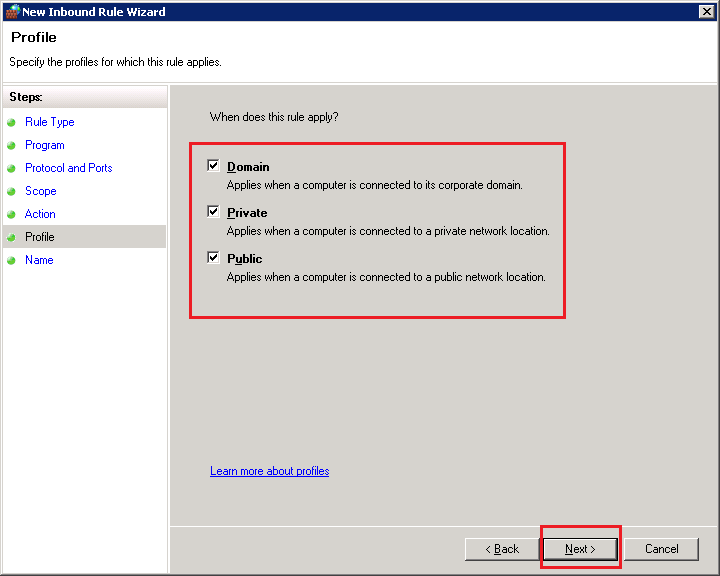This screenshot has height=576, width=720.
Task: Click green bullet beside Protocol and Ports
Action: click(x=11, y=169)
